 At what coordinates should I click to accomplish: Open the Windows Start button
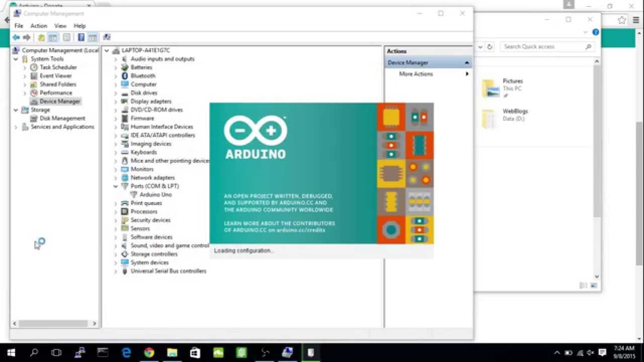tap(11, 353)
